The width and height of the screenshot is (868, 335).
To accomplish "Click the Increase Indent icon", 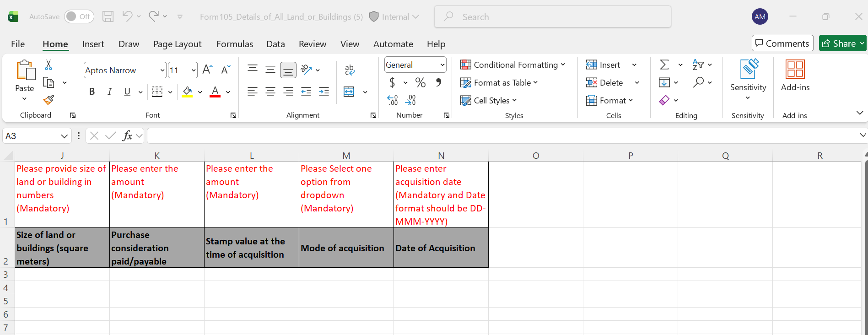I will tap(324, 92).
